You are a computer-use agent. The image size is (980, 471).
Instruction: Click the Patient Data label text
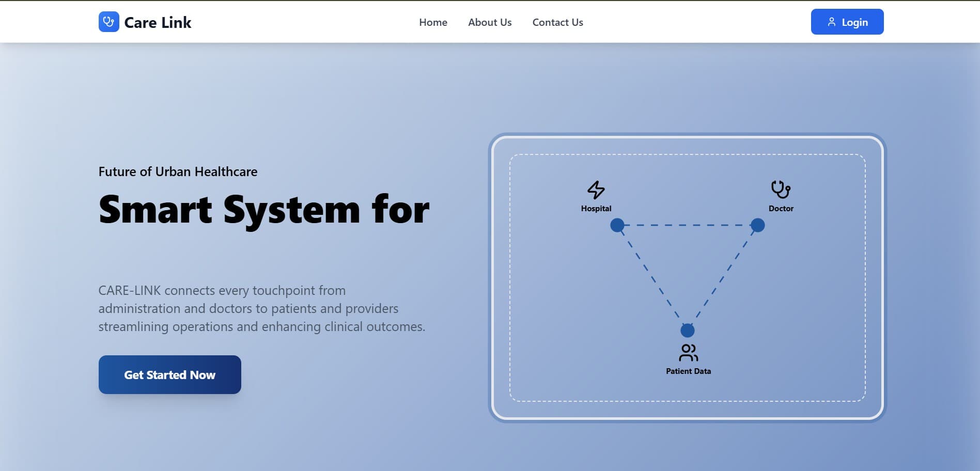[x=688, y=371]
